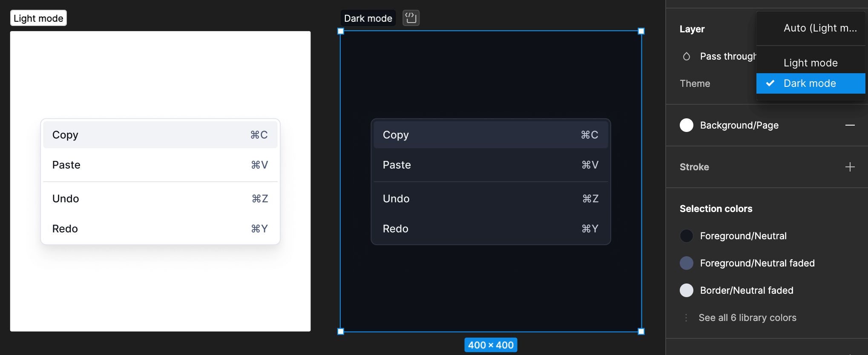Choose Dark mode in the theme dropdown
868x355 pixels.
pyautogui.click(x=811, y=83)
